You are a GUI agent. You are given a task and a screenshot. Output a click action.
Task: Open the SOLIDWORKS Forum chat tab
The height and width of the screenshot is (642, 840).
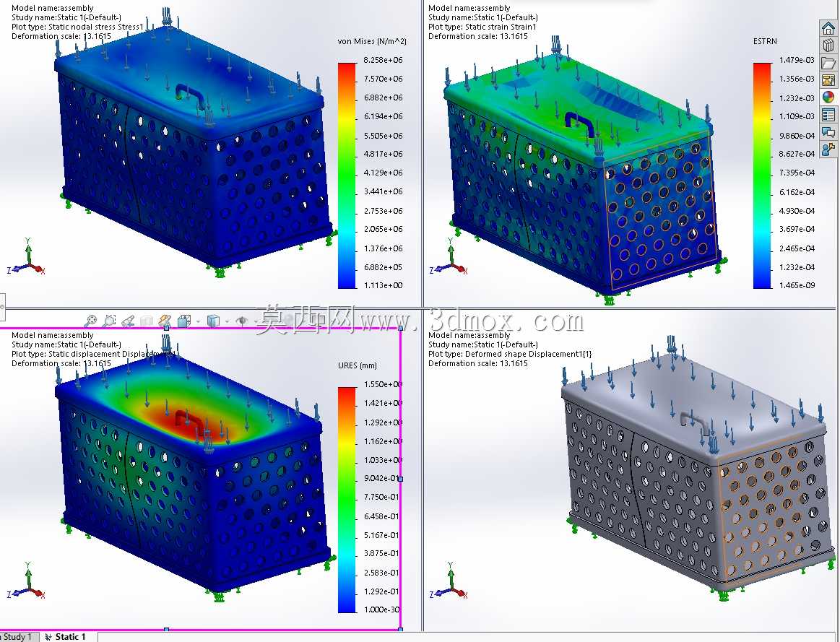pyautogui.click(x=828, y=131)
